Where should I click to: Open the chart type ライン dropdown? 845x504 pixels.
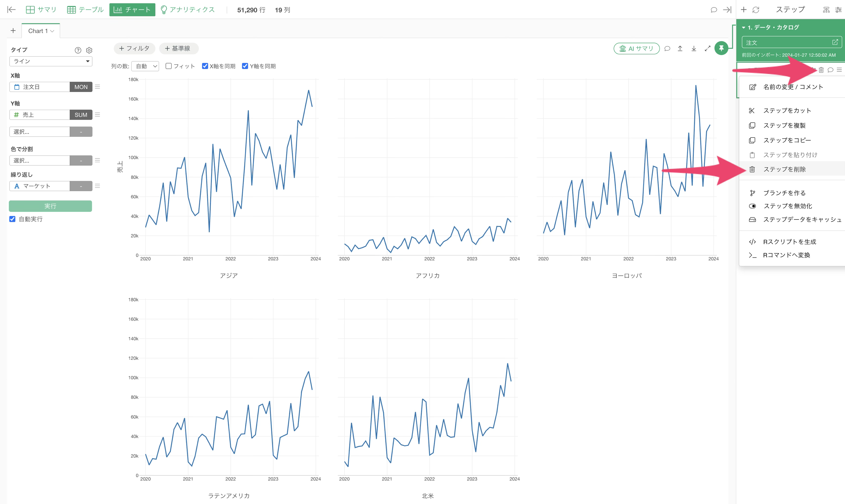(x=51, y=61)
